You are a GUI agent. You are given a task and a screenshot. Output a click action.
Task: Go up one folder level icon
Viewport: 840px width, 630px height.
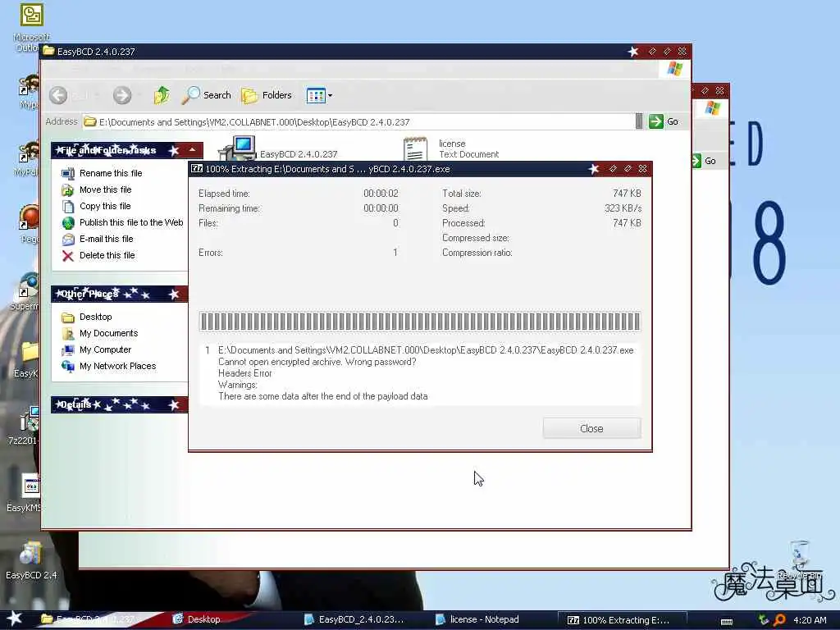tap(162, 95)
